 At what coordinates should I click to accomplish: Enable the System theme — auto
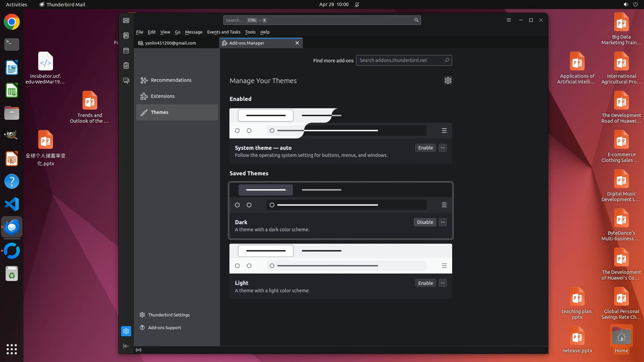pos(425,148)
